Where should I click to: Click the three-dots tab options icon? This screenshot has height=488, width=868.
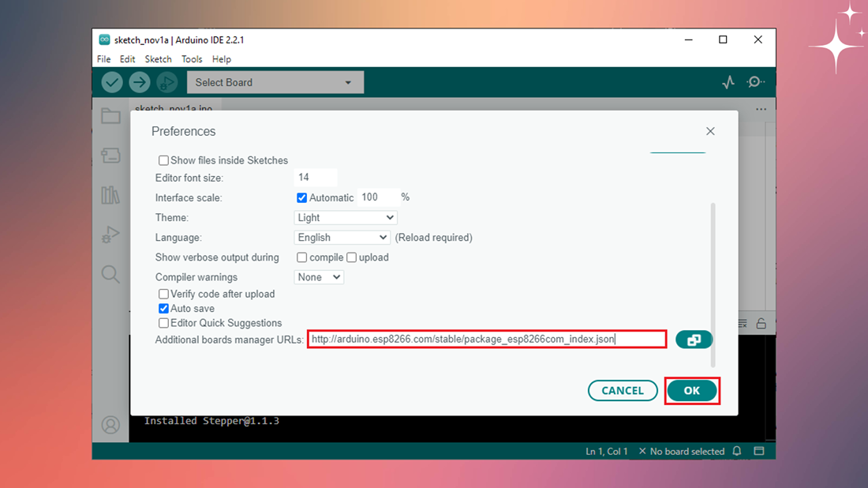coord(761,109)
